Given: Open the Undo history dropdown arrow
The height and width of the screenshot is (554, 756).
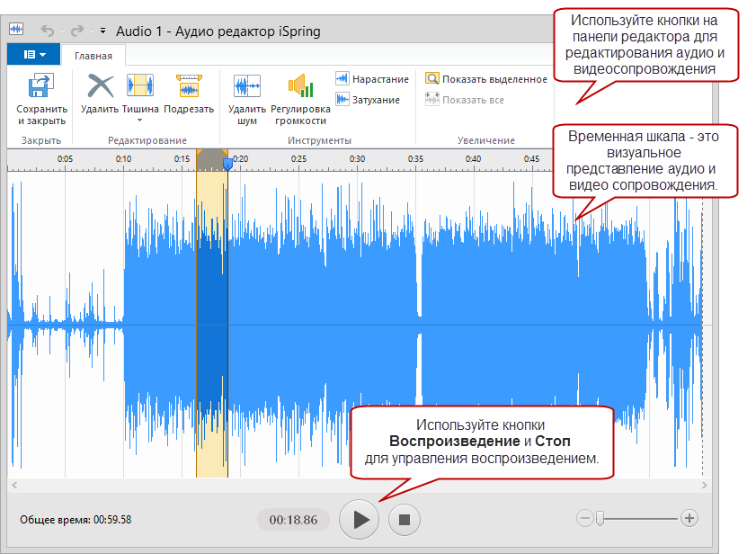Looking at the screenshot, I should click(62, 31).
